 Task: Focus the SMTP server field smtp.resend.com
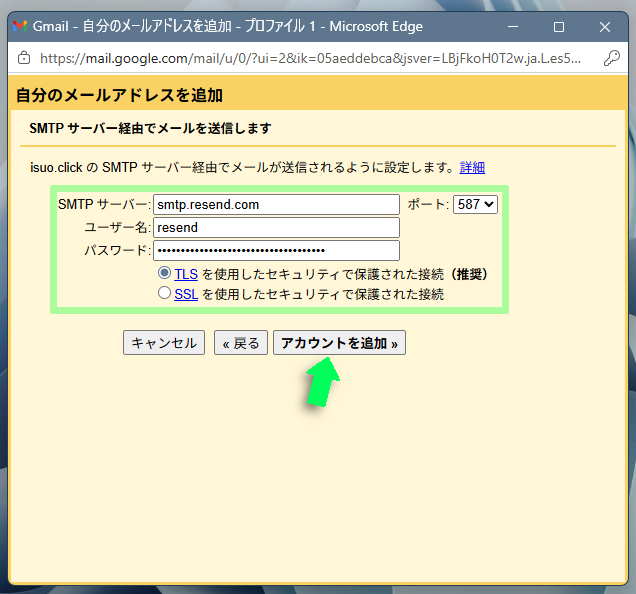coord(276,204)
